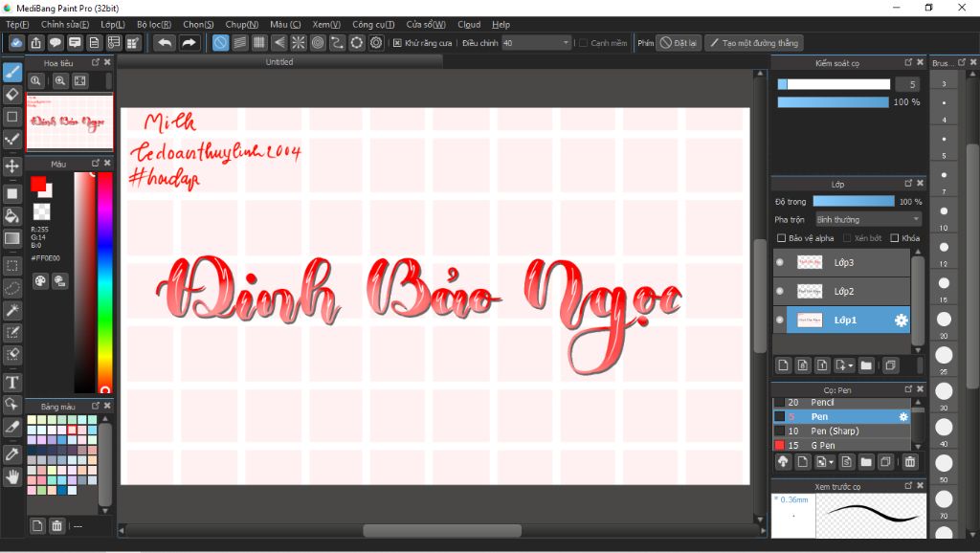Viewport: 980px width, 553px height.
Task: Open the Điều chỉnh correction dropdown
Action: (537, 43)
